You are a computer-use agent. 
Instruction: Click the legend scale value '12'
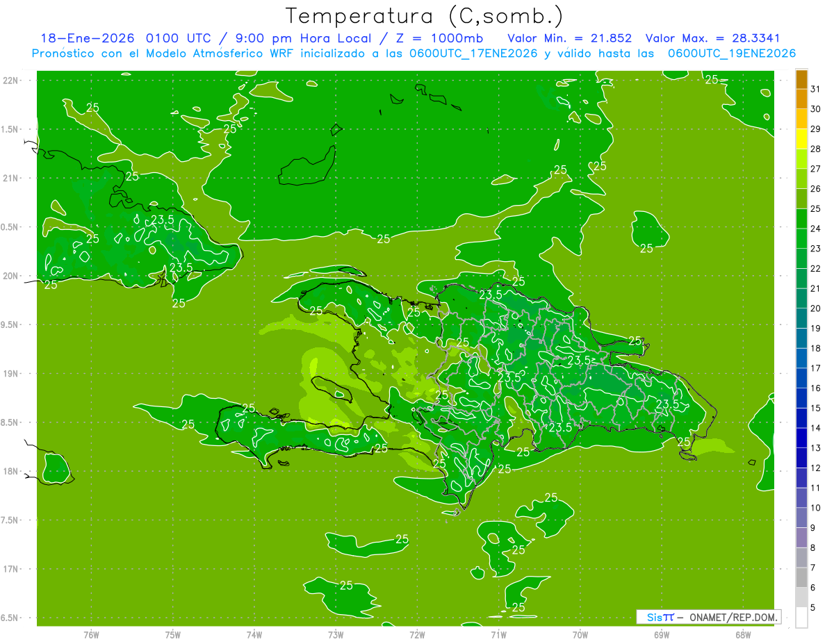(816, 468)
